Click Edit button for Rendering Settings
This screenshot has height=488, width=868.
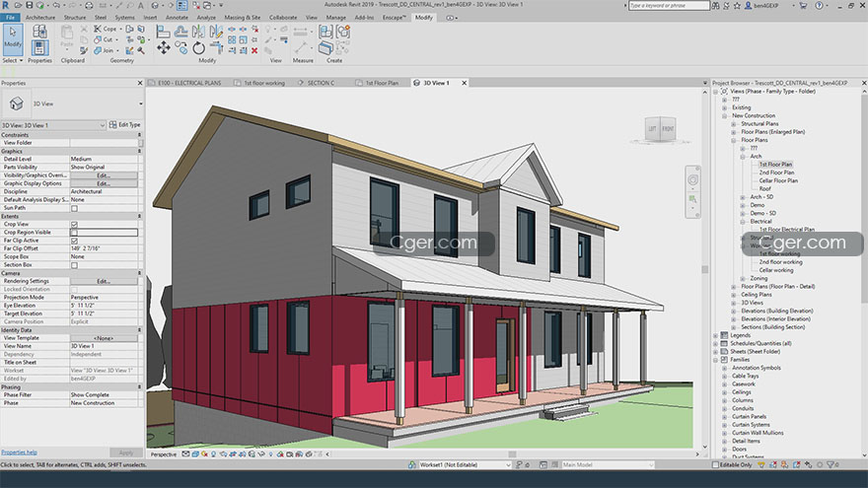[104, 281]
